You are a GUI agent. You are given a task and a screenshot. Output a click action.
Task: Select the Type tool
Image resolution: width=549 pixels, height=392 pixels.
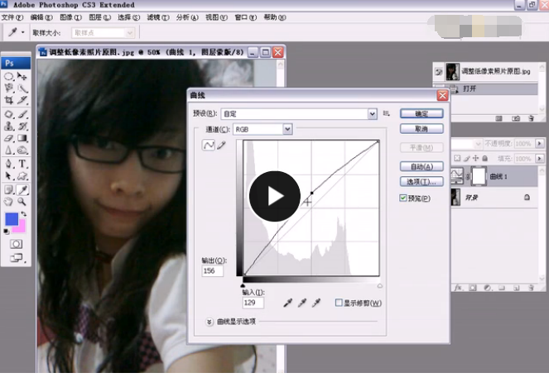point(22,163)
